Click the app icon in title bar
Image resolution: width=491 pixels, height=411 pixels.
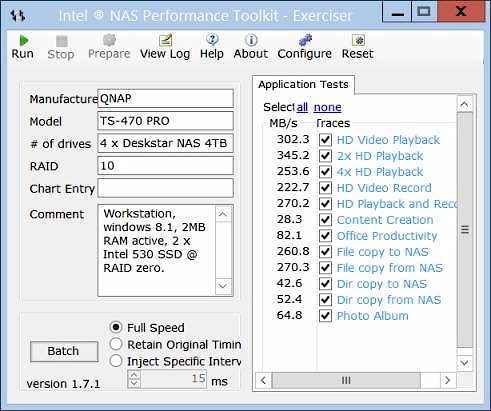click(x=17, y=15)
